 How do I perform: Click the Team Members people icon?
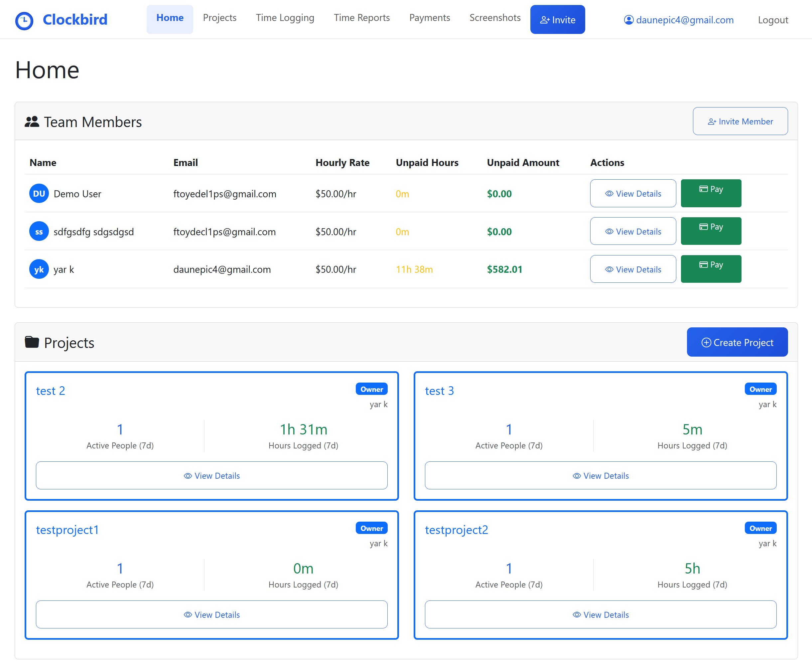coord(32,122)
